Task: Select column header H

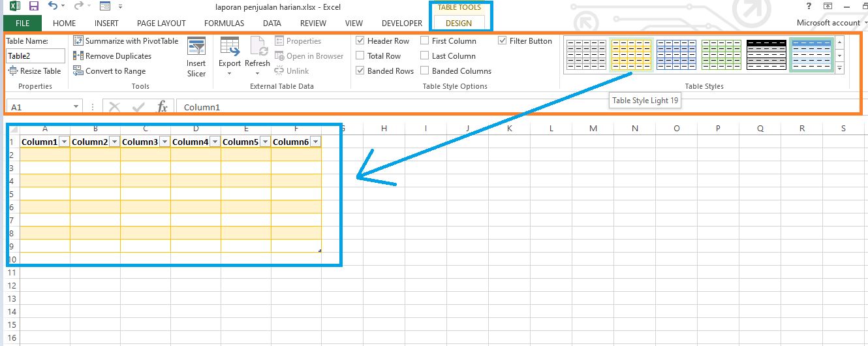Action: (x=384, y=129)
